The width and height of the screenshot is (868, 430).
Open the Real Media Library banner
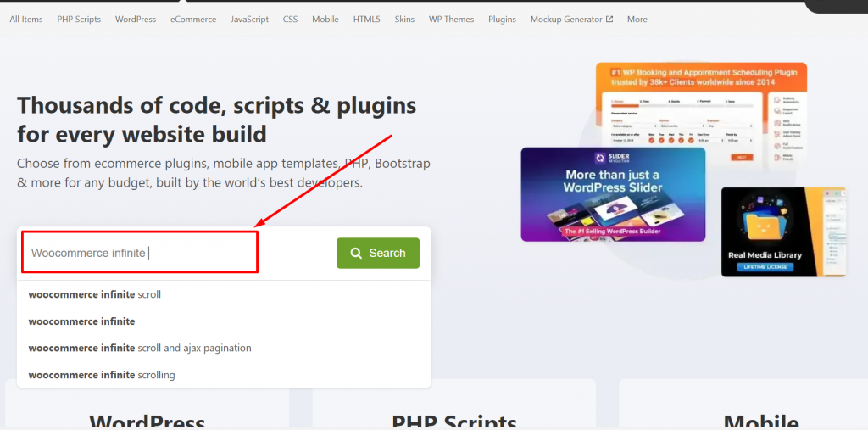783,232
